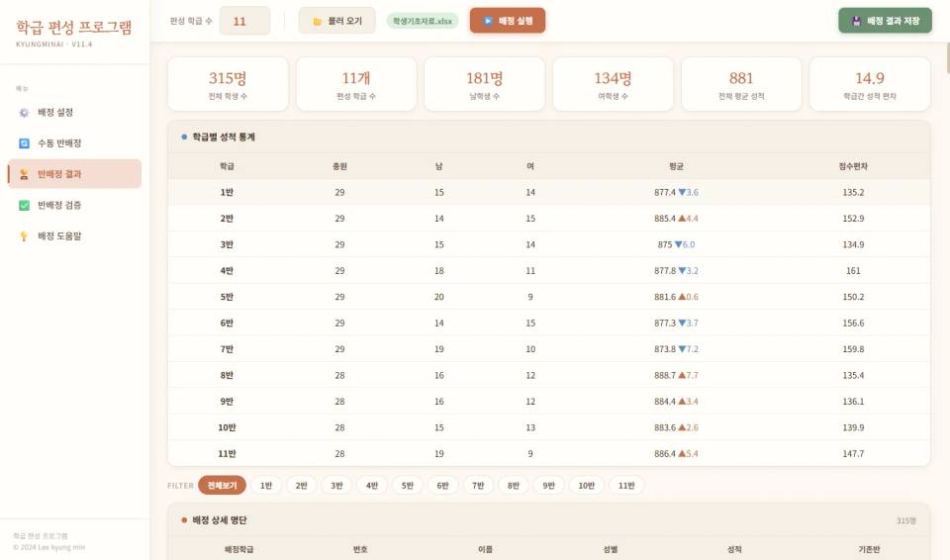Click the 3반 row label
950x560 pixels.
tap(227, 244)
